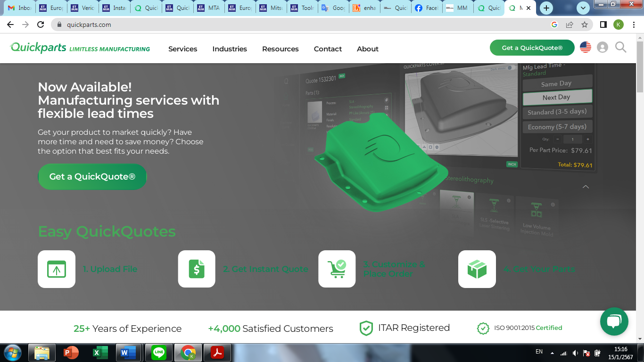Image resolution: width=644 pixels, height=362 pixels.
Task: Open the Resources menu
Action: pos(281,49)
